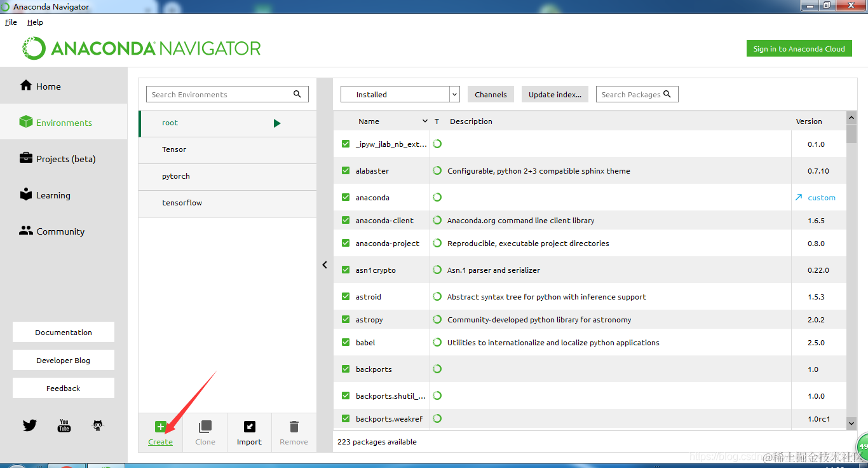868x468 pixels.
Task: Toggle the babel checkbox
Action: point(346,342)
